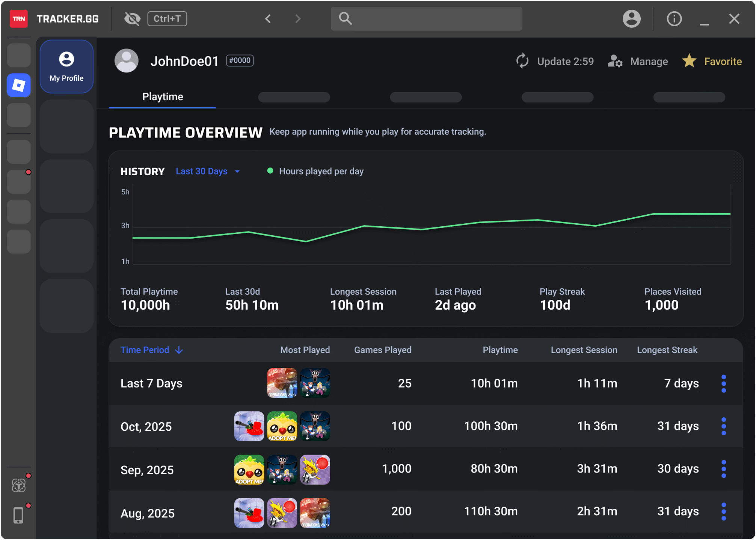Viewport: 756px width, 540px height.
Task: Click the search input field
Action: (426, 19)
